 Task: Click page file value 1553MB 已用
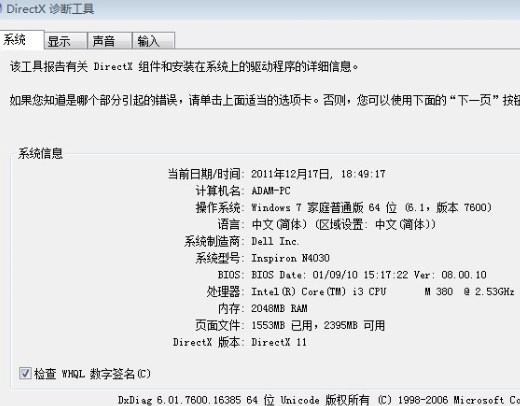point(318,325)
